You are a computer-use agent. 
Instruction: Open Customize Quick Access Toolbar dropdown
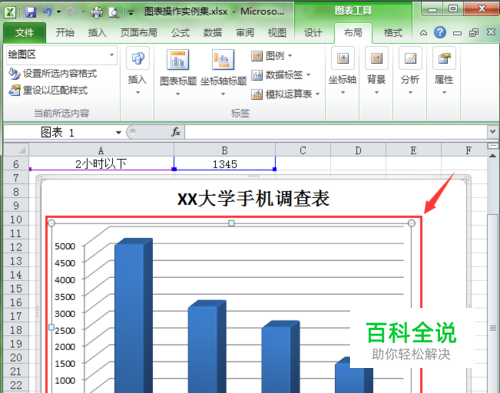pyautogui.click(x=131, y=13)
